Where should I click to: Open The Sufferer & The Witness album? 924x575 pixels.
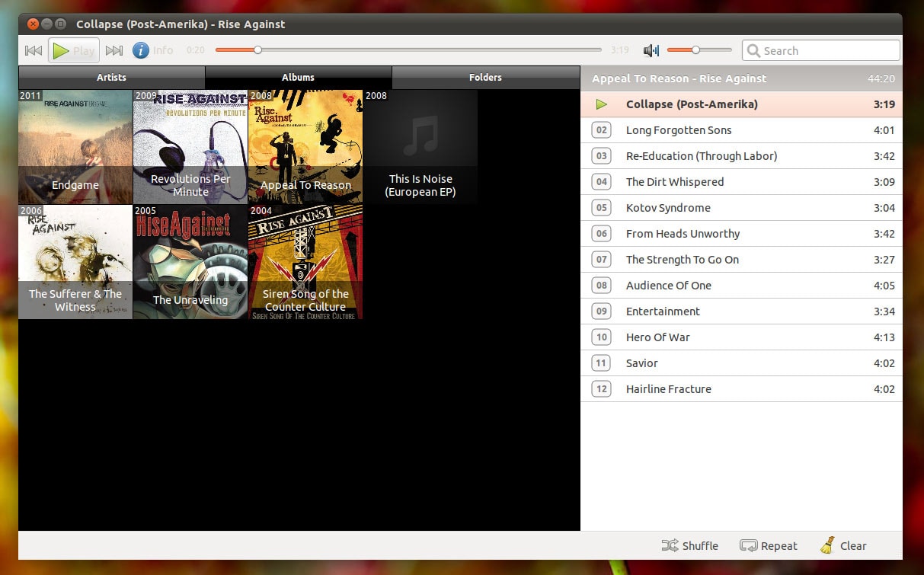tap(75, 262)
